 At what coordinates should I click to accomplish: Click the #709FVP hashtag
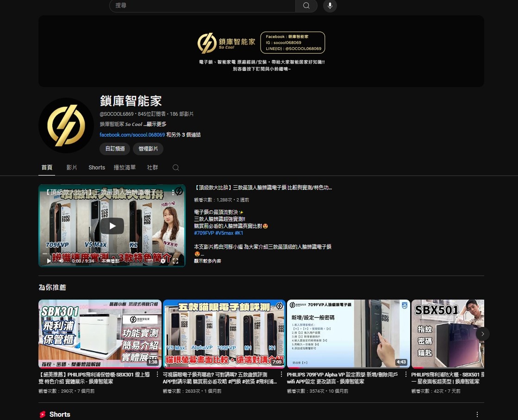click(204, 233)
